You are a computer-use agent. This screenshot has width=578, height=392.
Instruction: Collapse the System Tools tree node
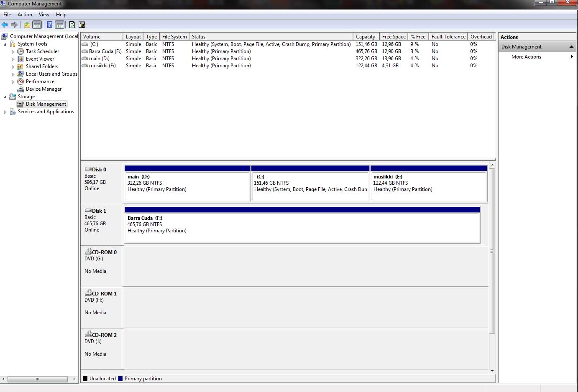coord(5,44)
